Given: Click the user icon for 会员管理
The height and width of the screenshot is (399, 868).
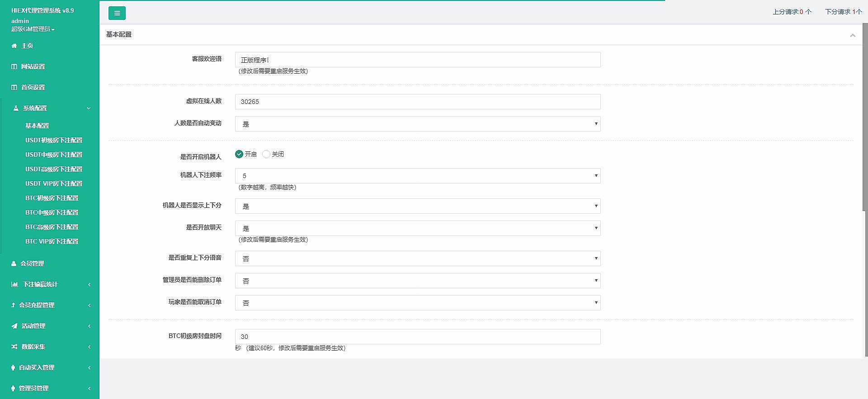Looking at the screenshot, I should point(14,263).
